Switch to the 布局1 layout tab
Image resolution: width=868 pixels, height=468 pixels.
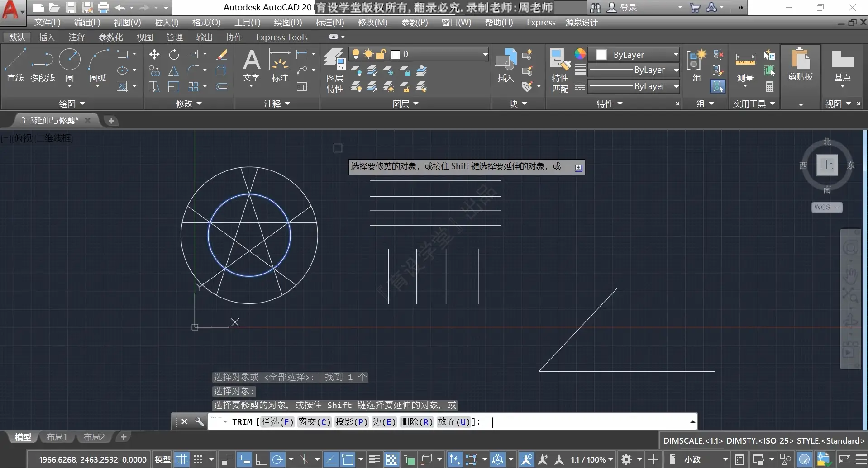pyautogui.click(x=57, y=437)
